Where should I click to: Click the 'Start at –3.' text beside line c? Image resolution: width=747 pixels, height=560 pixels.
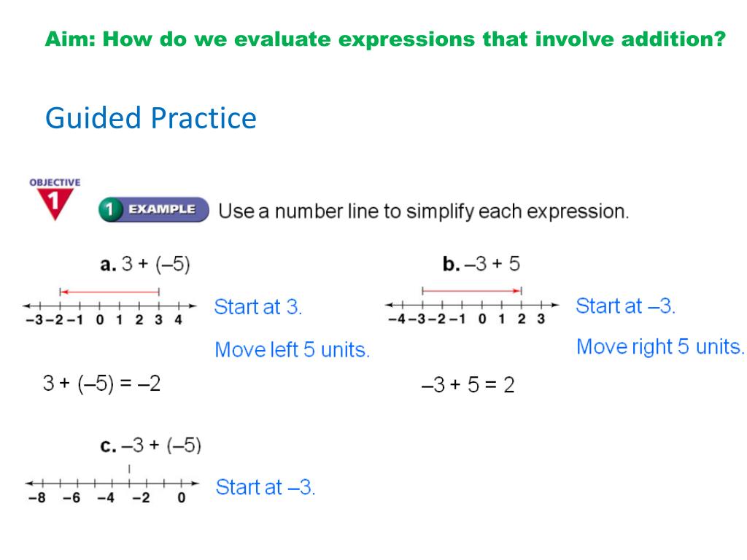click(x=266, y=487)
